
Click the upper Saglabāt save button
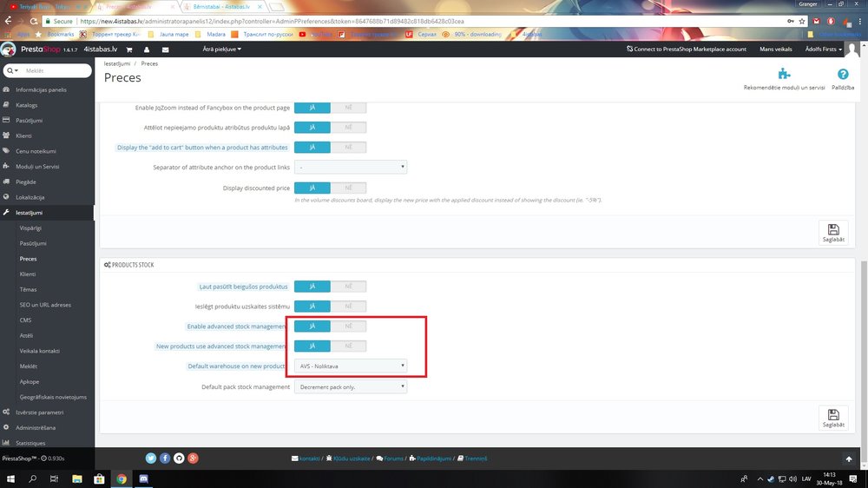(x=833, y=233)
